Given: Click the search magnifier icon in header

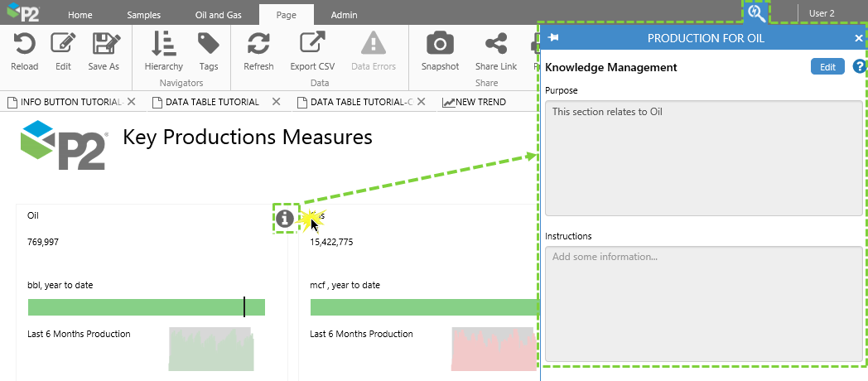Looking at the screenshot, I should [755, 13].
